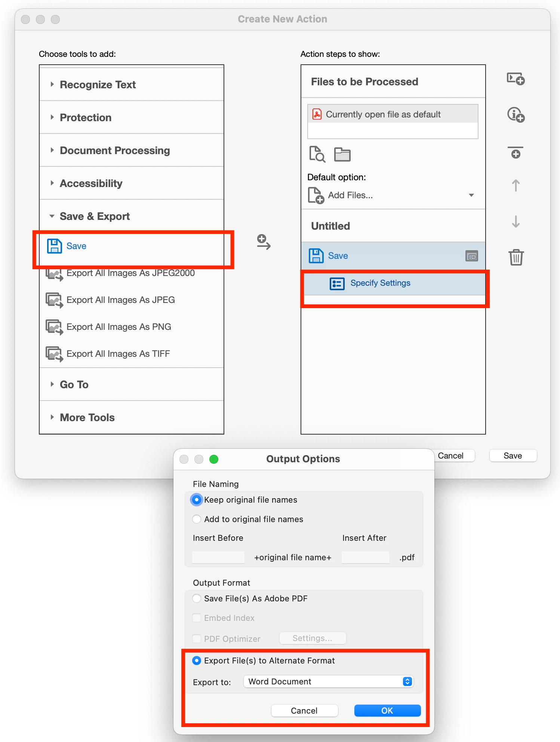Click the PDF Optimizer Settings button

point(313,638)
